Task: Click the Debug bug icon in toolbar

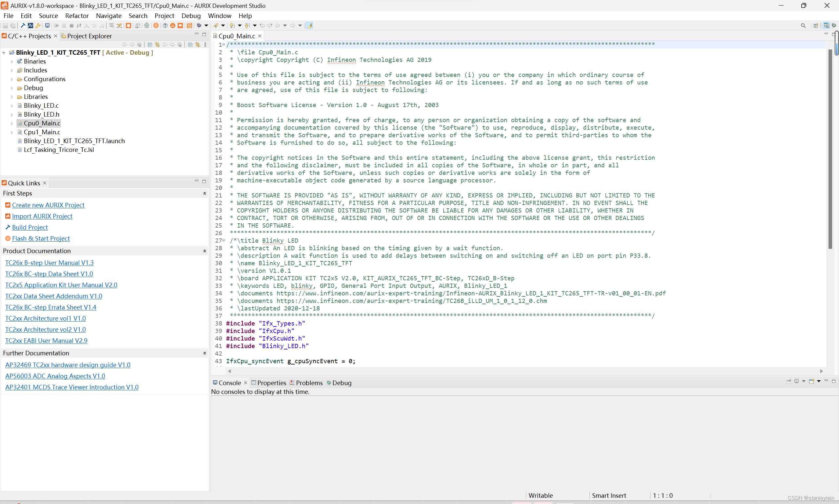Action: pos(199,26)
